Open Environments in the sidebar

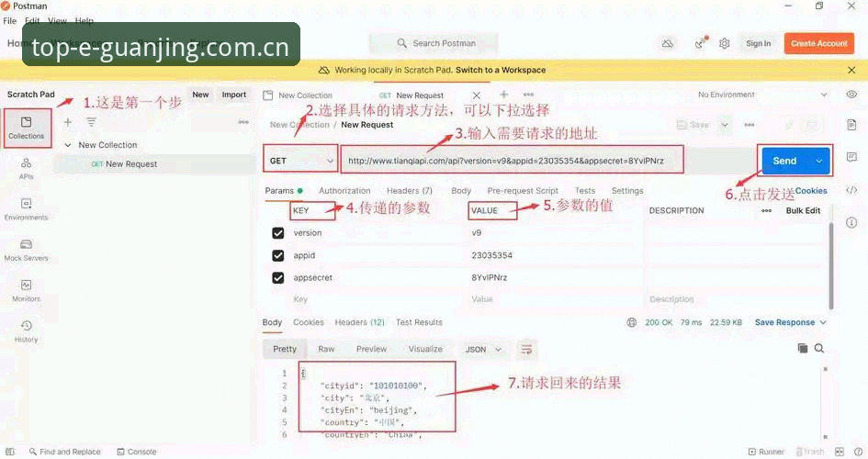[26, 209]
